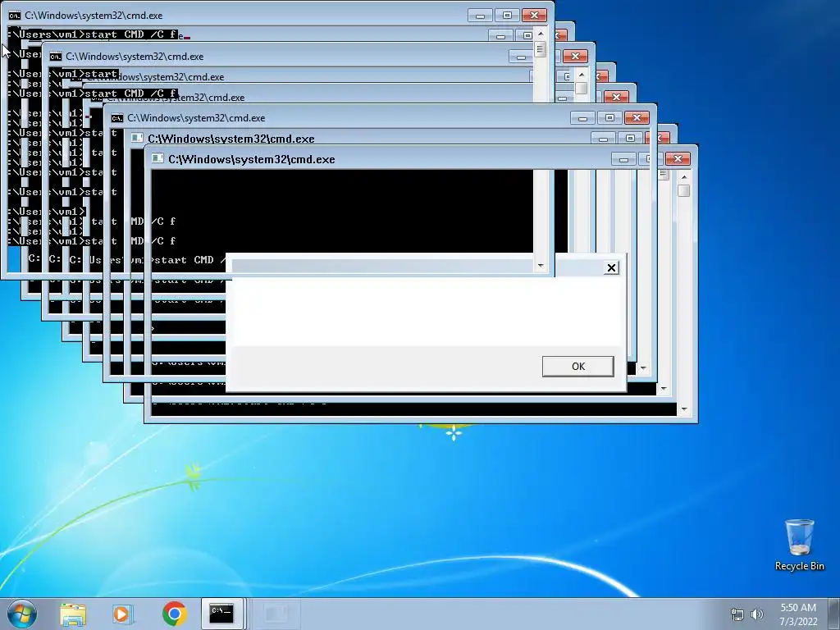Show the calendar from the 5:50 AM clock
Viewport: 840px width, 630px height.
798,614
